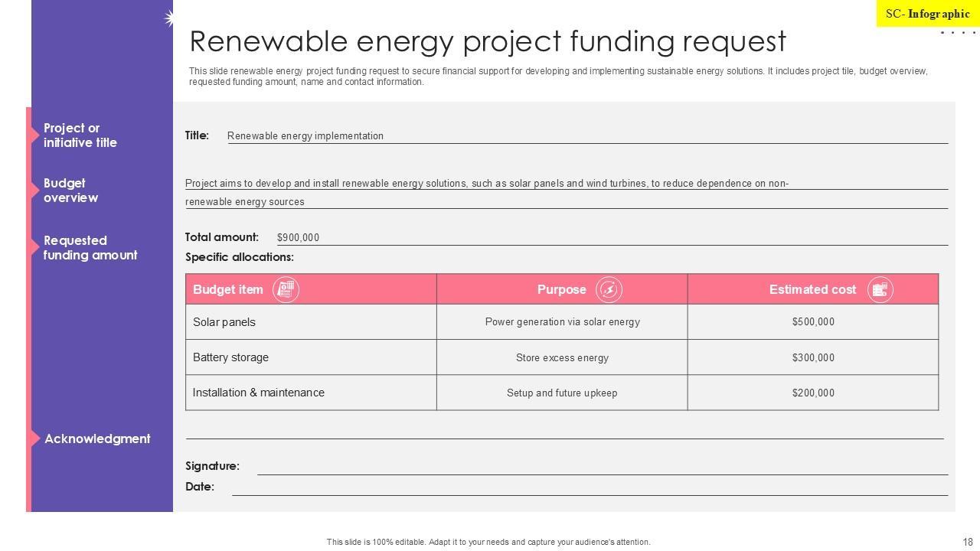The height and width of the screenshot is (551, 980).
Task: Click the Signature line field
Action: click(601, 467)
